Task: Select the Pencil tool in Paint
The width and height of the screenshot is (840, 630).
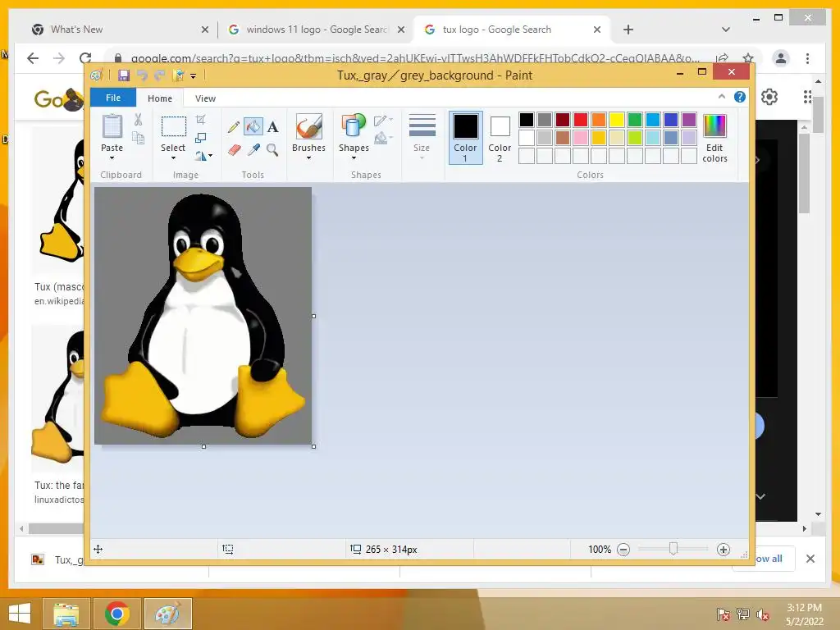Action: click(234, 127)
